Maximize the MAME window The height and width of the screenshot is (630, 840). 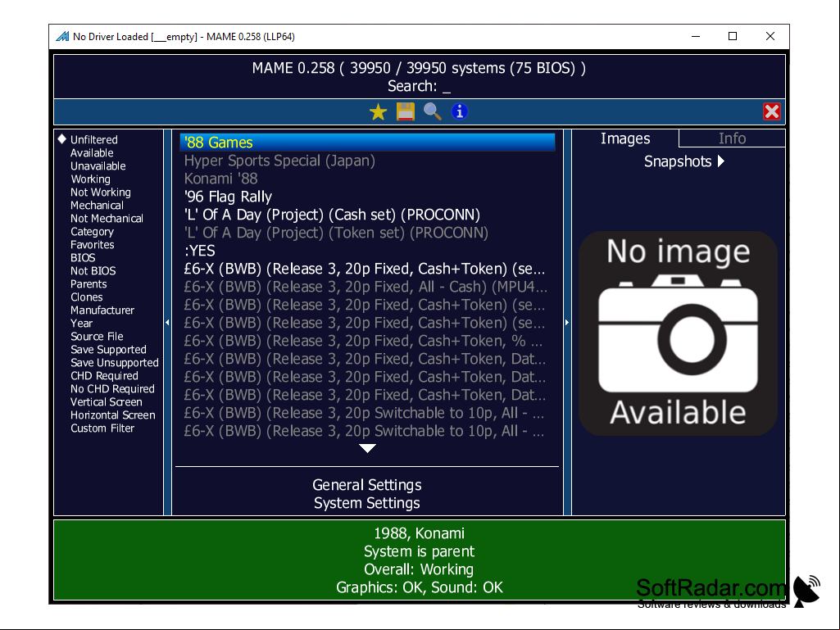click(733, 36)
